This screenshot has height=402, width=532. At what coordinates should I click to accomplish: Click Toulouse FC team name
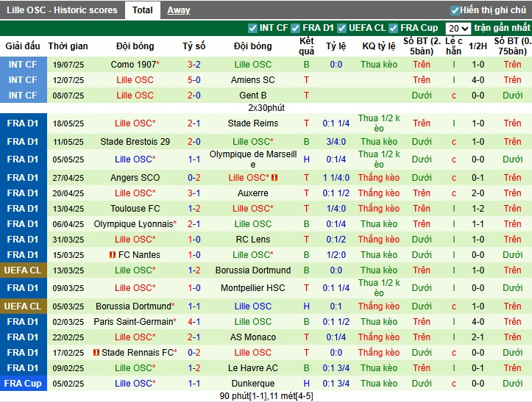tap(135, 209)
